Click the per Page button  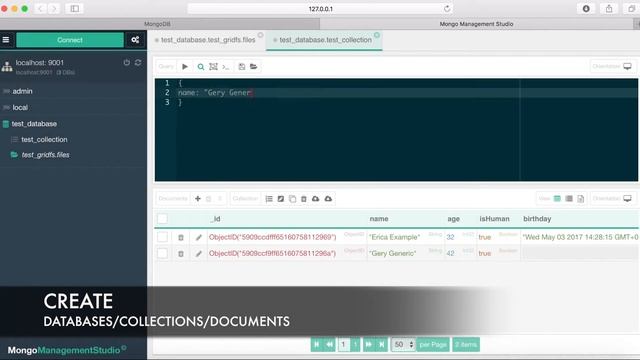433,344
